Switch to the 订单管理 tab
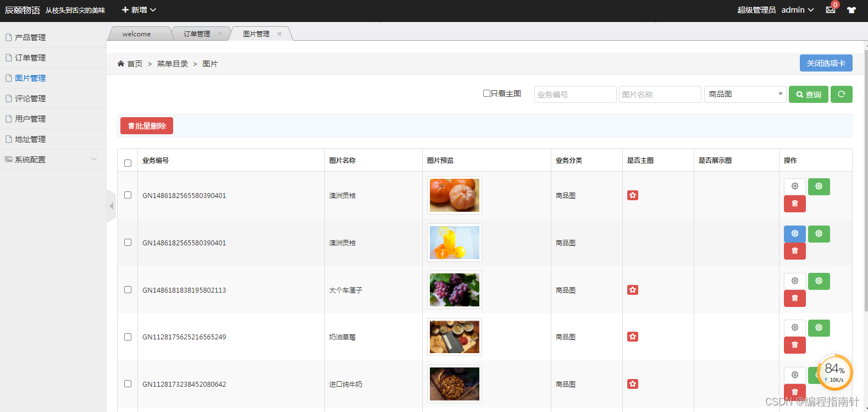Viewport: 868px width, 412px height. [x=197, y=34]
